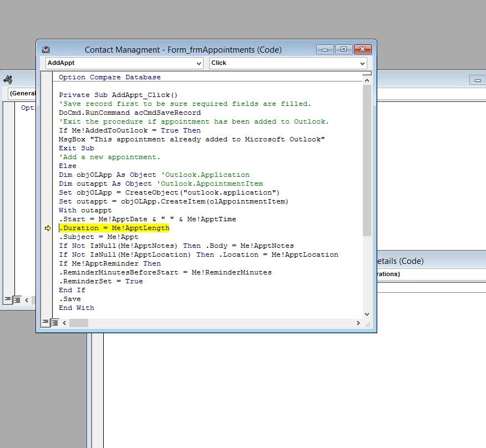This screenshot has width=486, height=448.
Task: Click the split bar above the vertical scrollbar
Action: (367, 73)
